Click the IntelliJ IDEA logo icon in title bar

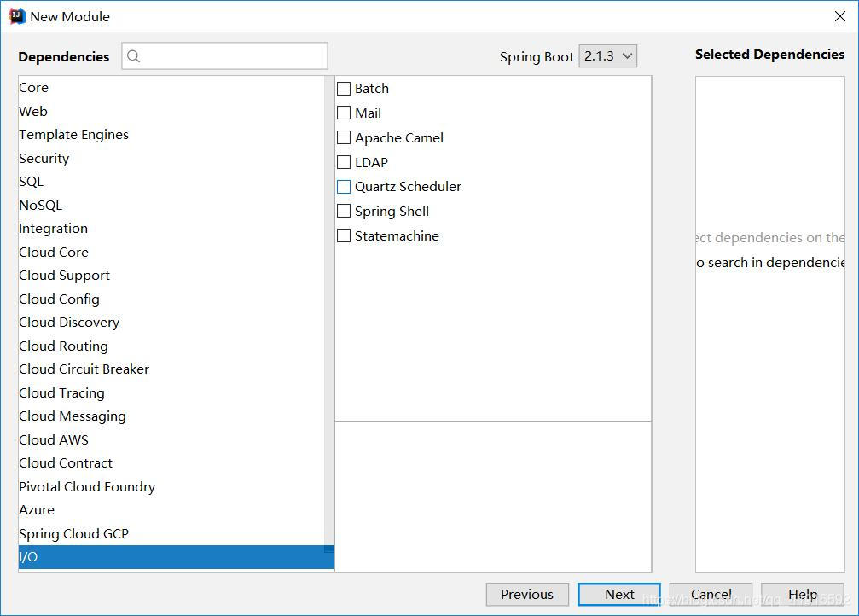click(x=17, y=16)
